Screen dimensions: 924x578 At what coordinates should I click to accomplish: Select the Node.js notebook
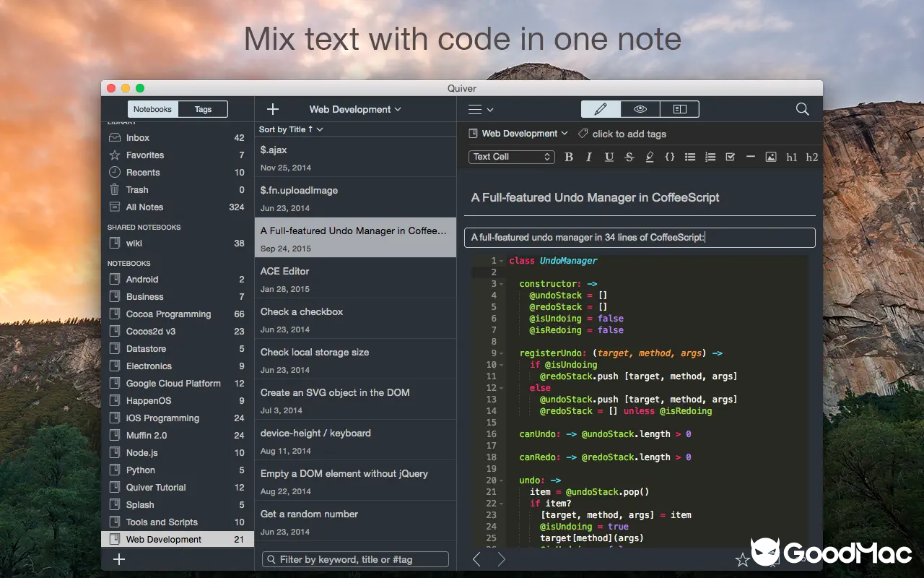coord(178,452)
